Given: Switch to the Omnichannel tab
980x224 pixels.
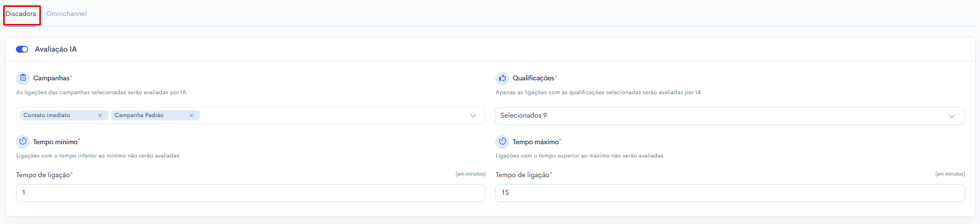Looking at the screenshot, I should (66, 14).
